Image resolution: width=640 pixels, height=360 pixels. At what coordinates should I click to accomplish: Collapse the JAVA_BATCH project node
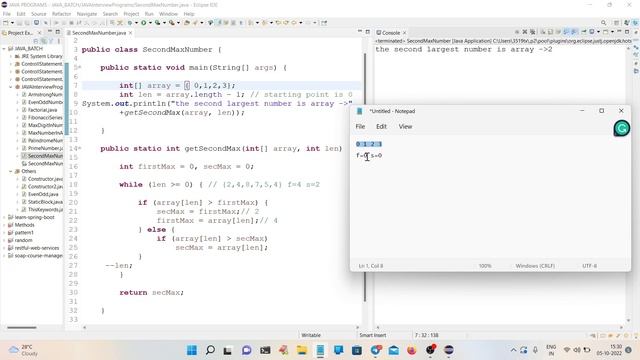point(4,49)
